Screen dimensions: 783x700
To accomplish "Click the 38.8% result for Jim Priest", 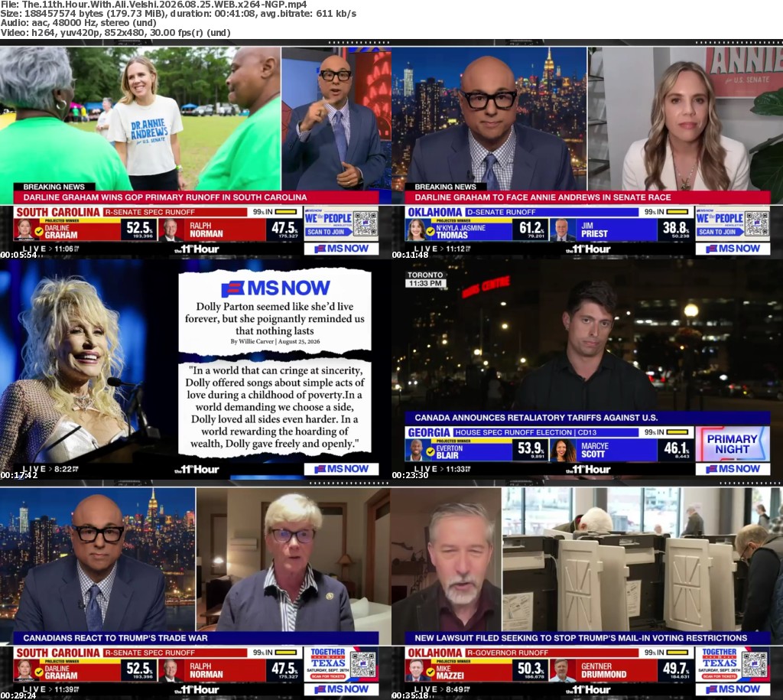I will [676, 228].
